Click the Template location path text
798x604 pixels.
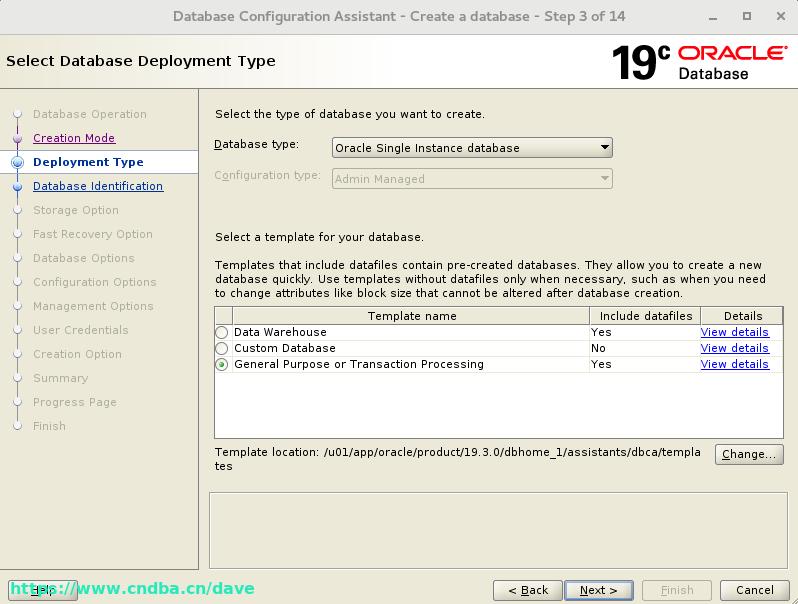(x=458, y=459)
